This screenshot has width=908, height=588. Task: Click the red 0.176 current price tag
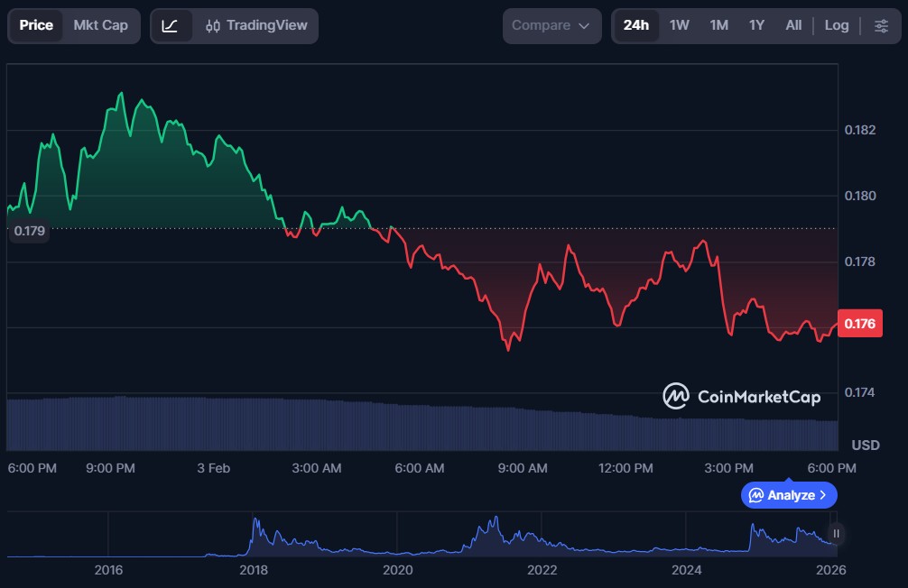point(860,323)
